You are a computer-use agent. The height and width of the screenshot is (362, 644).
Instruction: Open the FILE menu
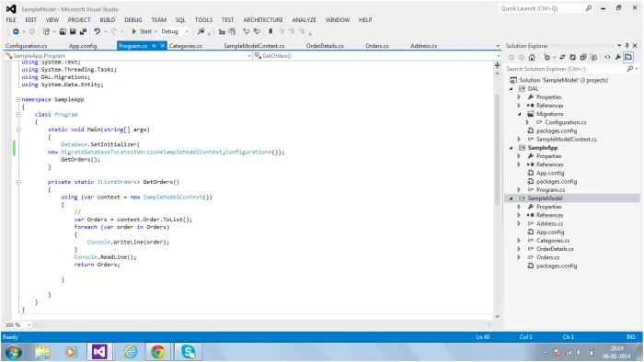11,19
